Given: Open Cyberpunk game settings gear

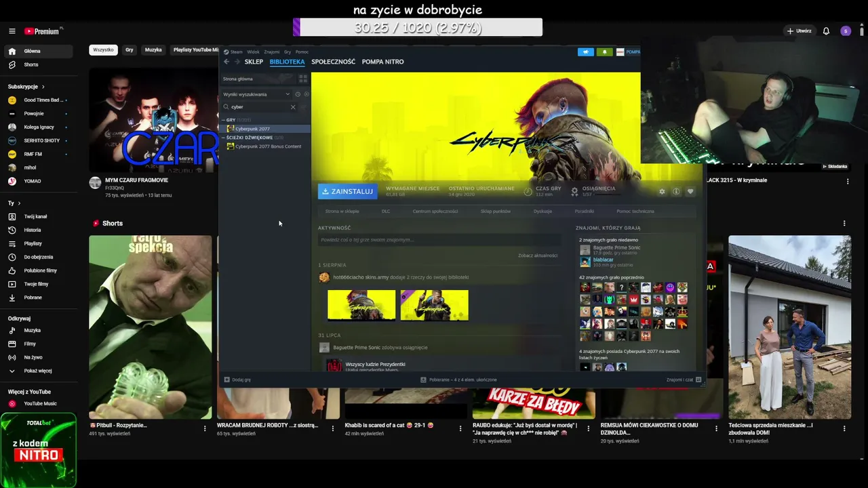Looking at the screenshot, I should click(x=662, y=192).
